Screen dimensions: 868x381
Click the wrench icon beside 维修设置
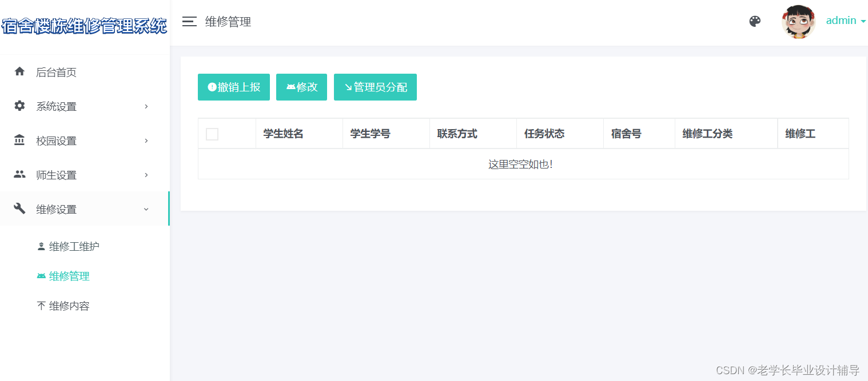[19, 208]
